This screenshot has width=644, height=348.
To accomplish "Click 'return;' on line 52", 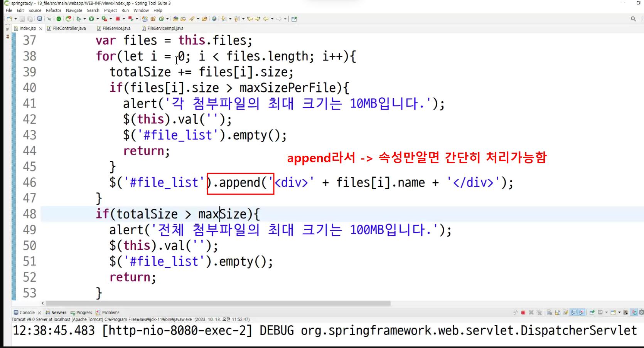I will [133, 277].
